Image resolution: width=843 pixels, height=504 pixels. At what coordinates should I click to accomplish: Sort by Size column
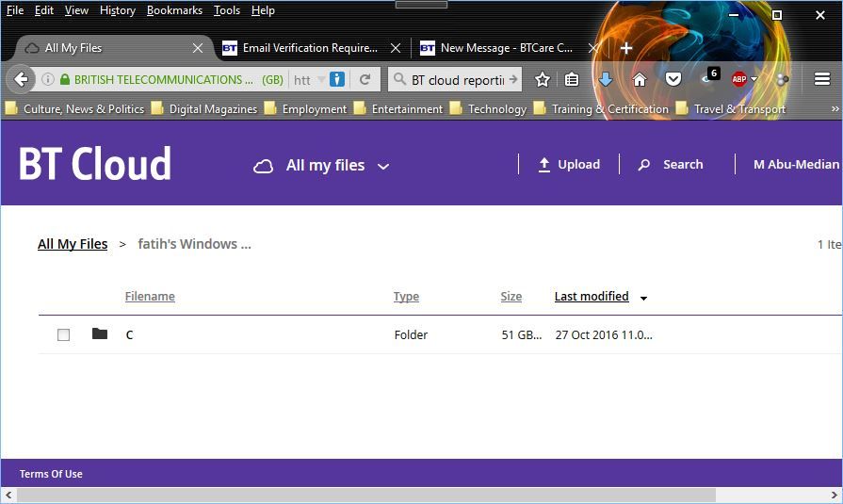tap(511, 297)
